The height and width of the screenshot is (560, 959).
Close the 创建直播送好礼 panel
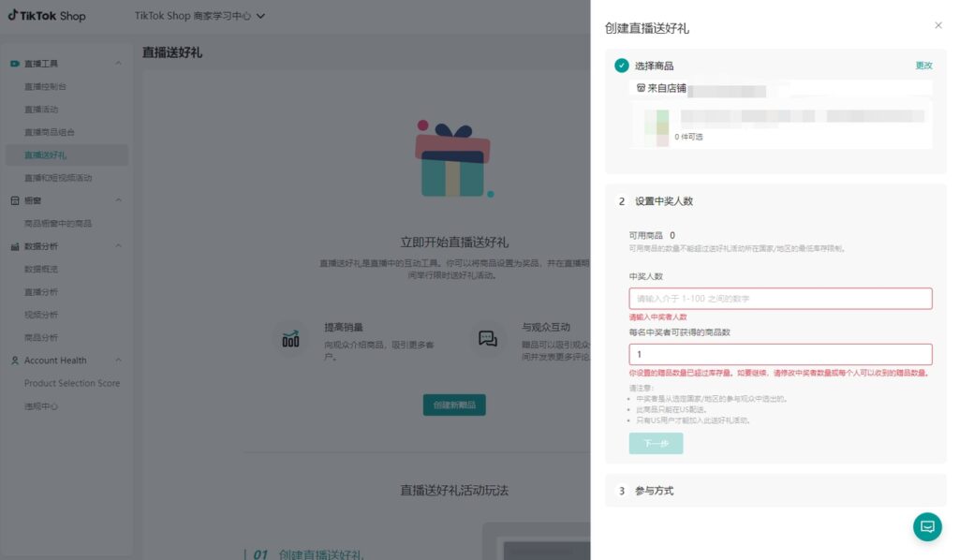click(938, 25)
